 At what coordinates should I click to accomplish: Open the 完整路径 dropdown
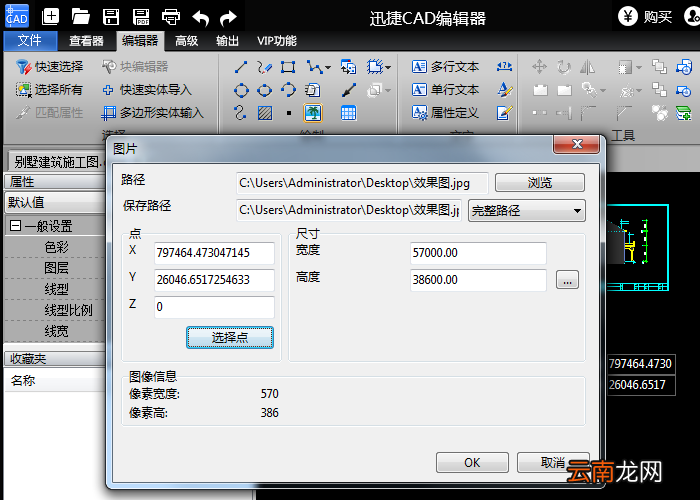coord(527,210)
